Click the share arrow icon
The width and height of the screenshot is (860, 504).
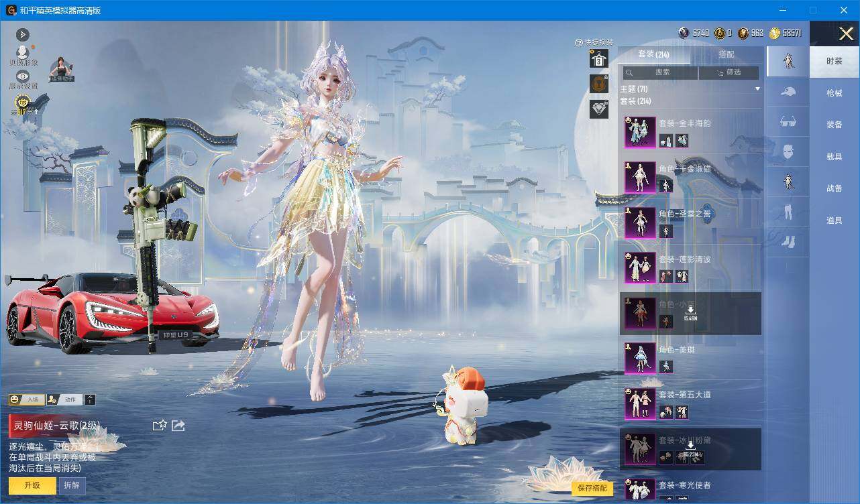178,425
